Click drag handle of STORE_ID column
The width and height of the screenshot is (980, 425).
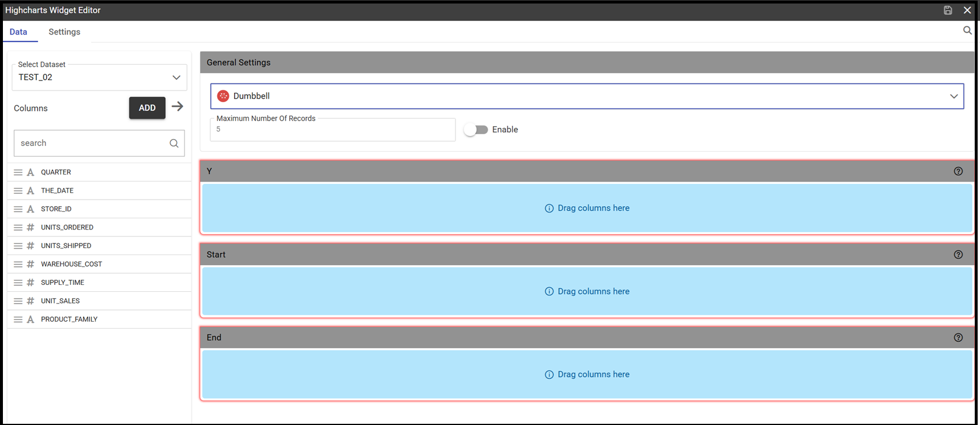click(x=18, y=209)
